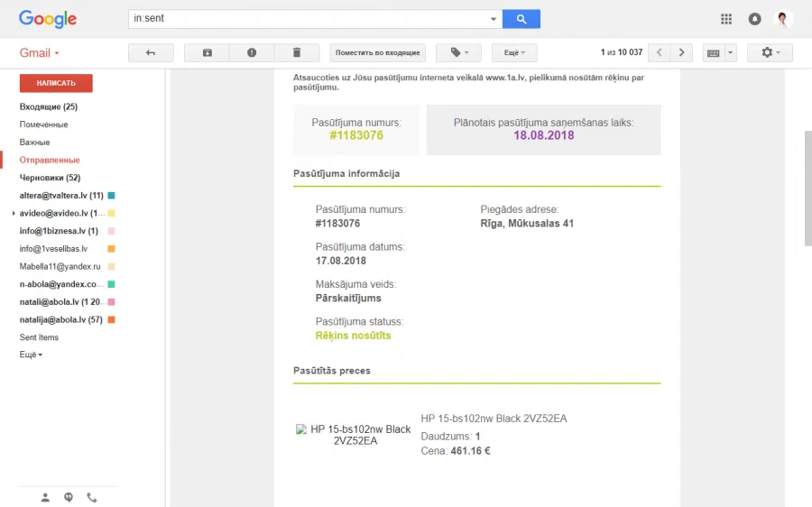Viewport: 812px width, 507px height.
Task: Click the pink swatch next to natali@abola.lv
Action: click(111, 302)
